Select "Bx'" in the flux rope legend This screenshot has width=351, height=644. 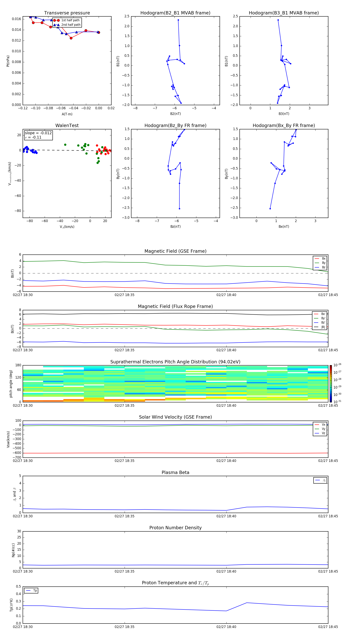point(320,314)
